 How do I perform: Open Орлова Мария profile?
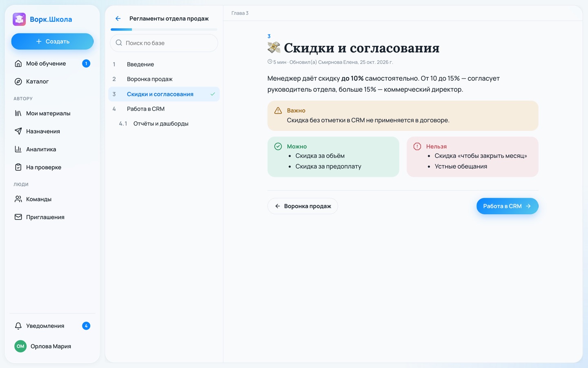(x=52, y=346)
